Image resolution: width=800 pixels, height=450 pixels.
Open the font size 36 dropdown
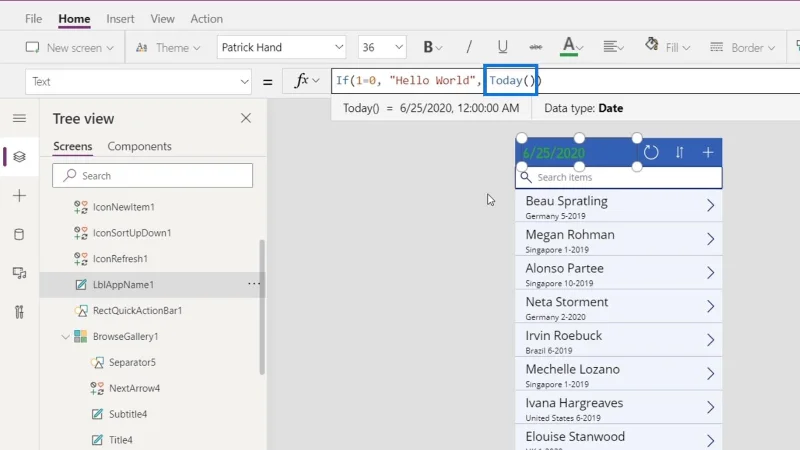(382, 47)
